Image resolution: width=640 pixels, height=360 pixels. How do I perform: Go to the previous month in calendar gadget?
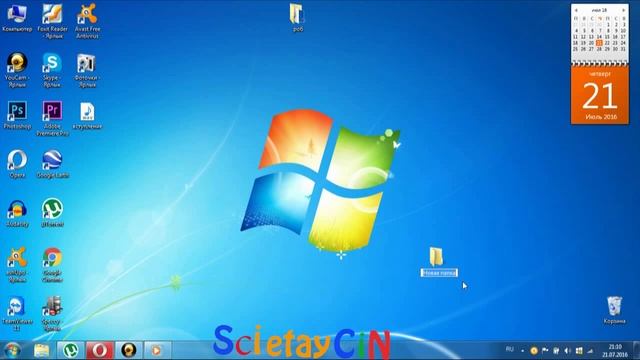tap(576, 10)
